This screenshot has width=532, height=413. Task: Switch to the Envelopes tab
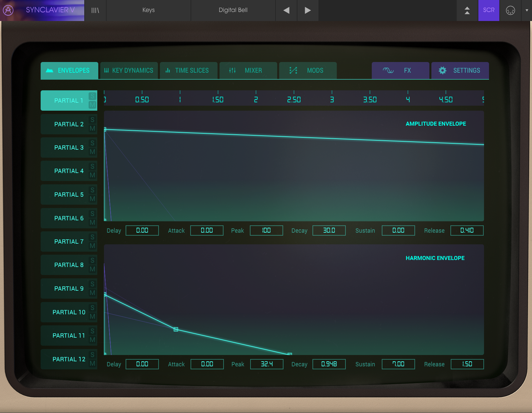tap(69, 70)
